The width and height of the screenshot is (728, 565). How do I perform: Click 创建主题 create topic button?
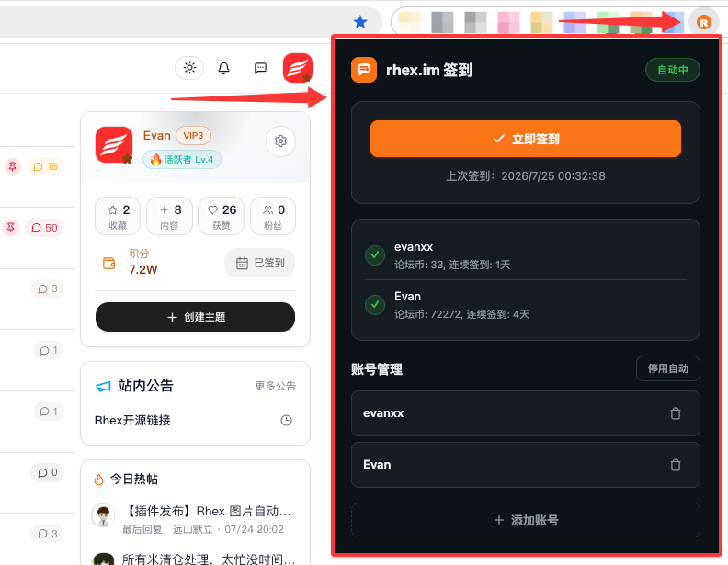(x=195, y=317)
